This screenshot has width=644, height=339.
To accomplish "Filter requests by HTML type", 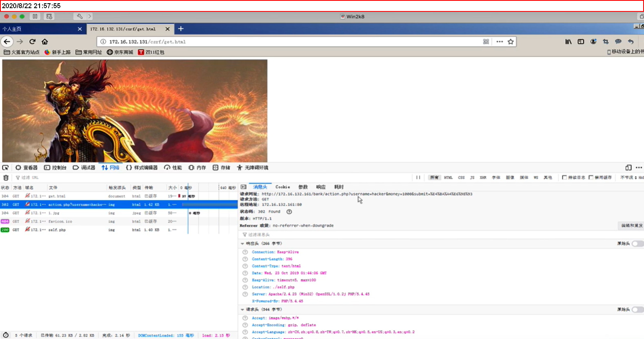I will pos(448,177).
